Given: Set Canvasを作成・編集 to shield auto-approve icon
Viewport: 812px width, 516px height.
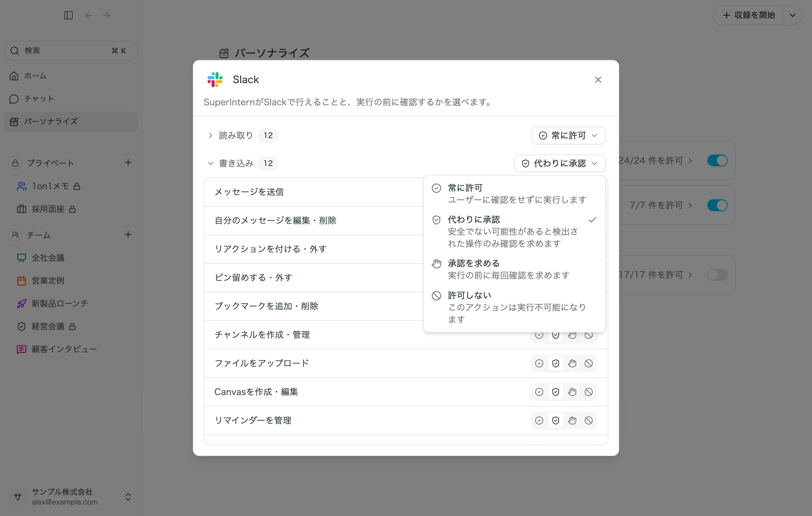Looking at the screenshot, I should coord(555,392).
